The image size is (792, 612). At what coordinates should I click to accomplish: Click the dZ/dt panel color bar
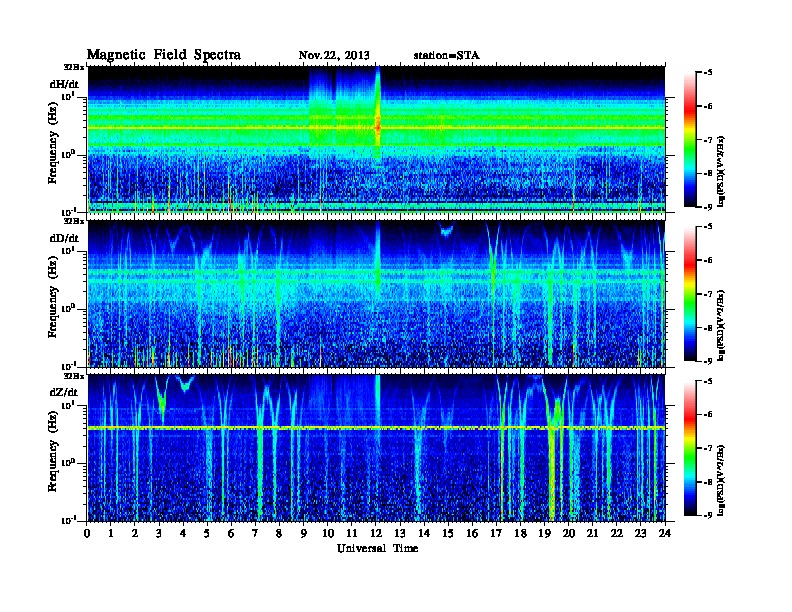(690, 447)
